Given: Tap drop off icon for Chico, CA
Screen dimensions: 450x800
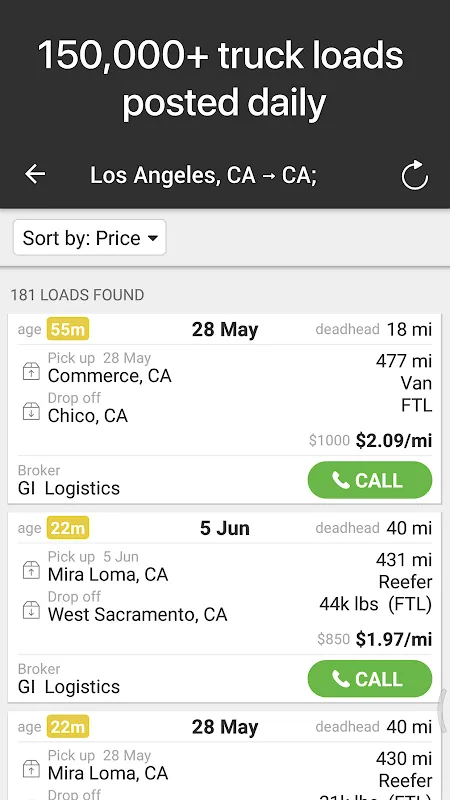Looking at the screenshot, I should 31,411.
